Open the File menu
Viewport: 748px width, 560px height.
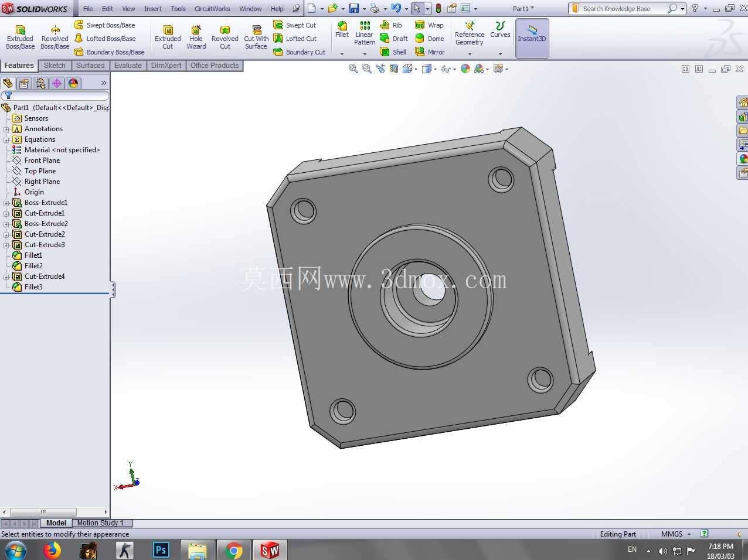coord(88,9)
